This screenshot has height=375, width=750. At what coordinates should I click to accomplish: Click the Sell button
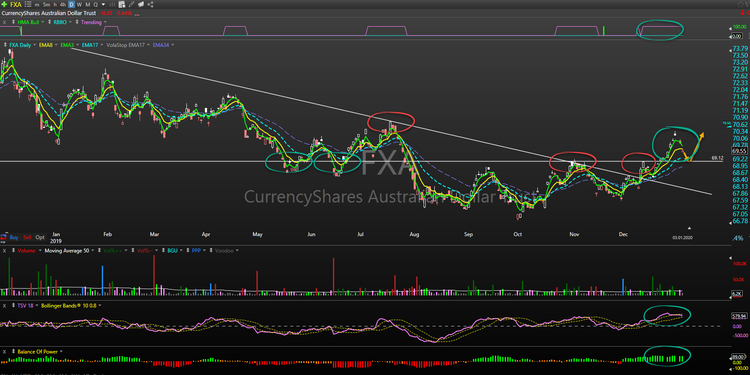coord(28,237)
